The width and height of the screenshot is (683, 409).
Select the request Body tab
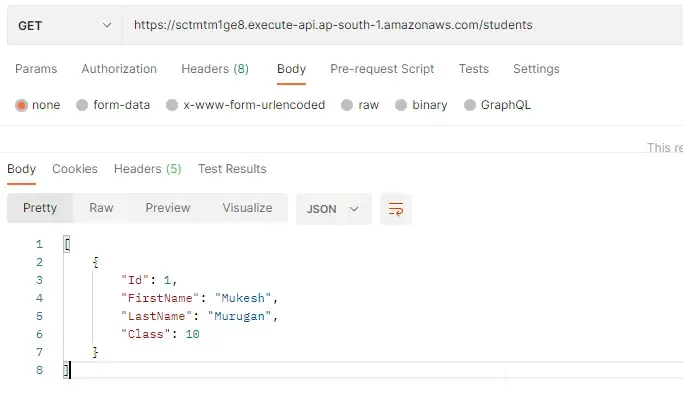[291, 69]
